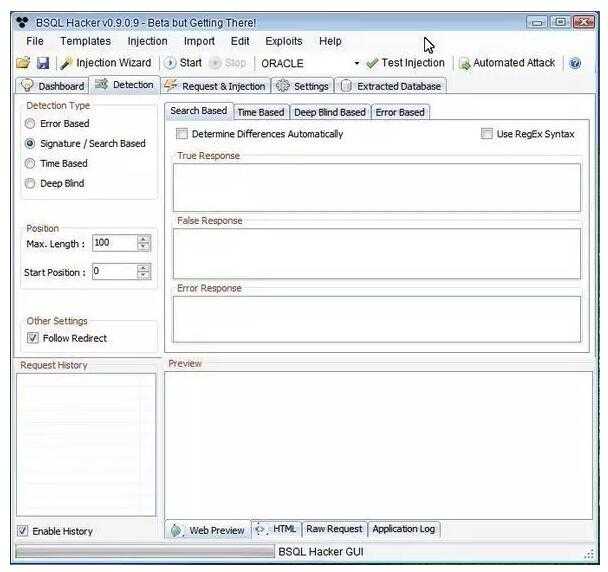Viewport: 608px width, 572px height.
Task: Switch to Application Log tab
Action: pyautogui.click(x=404, y=529)
